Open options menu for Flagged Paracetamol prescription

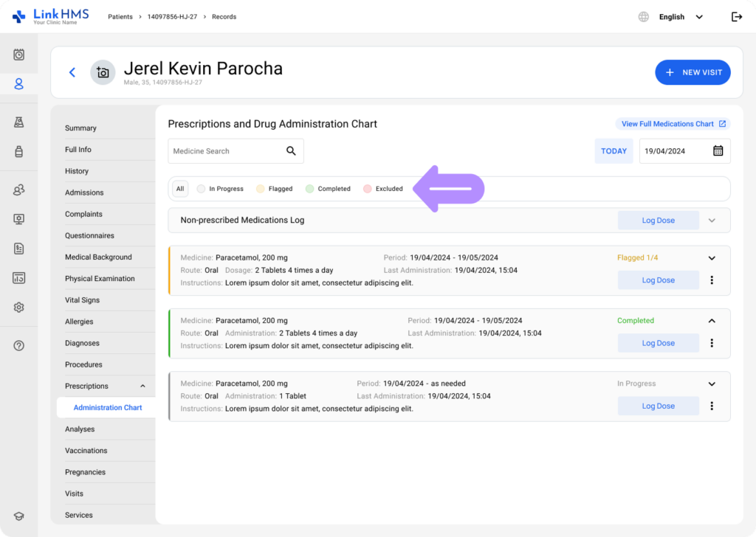tap(712, 280)
